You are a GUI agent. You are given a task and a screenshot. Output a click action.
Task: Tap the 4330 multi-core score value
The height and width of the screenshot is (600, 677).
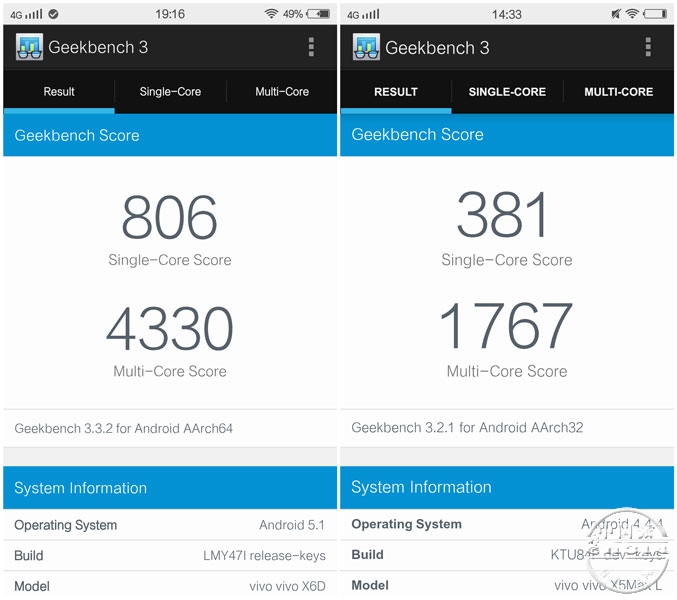170,328
